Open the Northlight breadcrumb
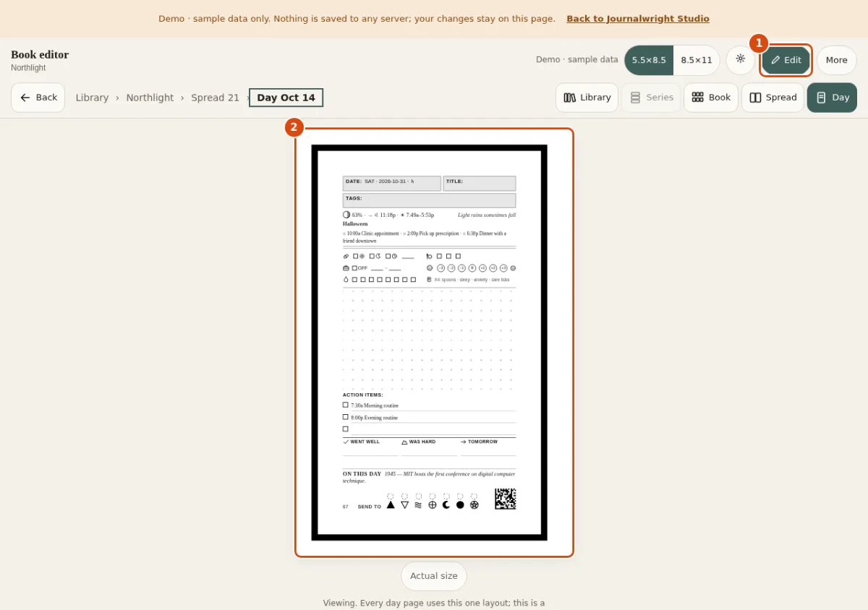 point(150,98)
